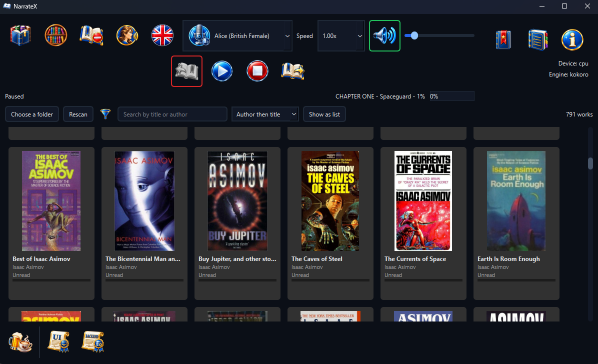The image size is (598, 364).
Task: Click the Show as list button
Action: click(324, 114)
